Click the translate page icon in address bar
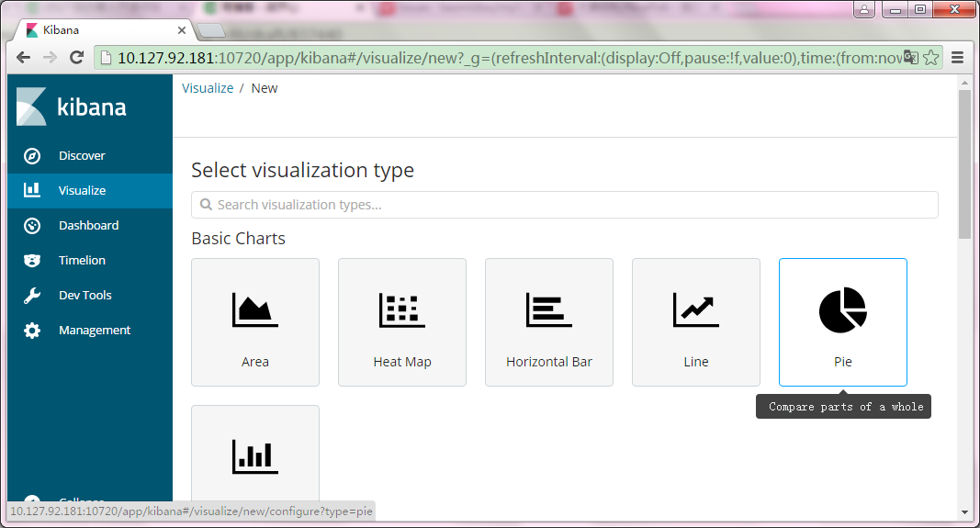980x528 pixels. point(910,58)
